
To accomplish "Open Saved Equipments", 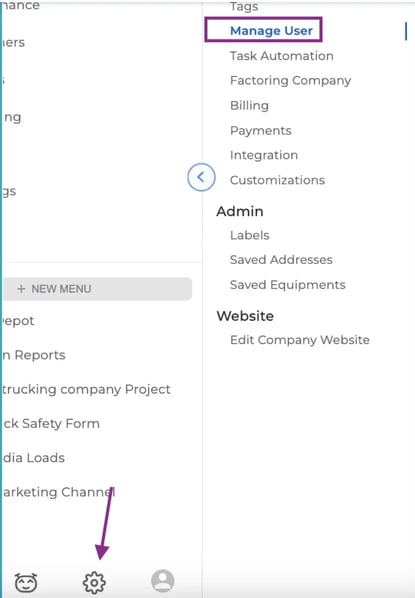I will click(288, 285).
